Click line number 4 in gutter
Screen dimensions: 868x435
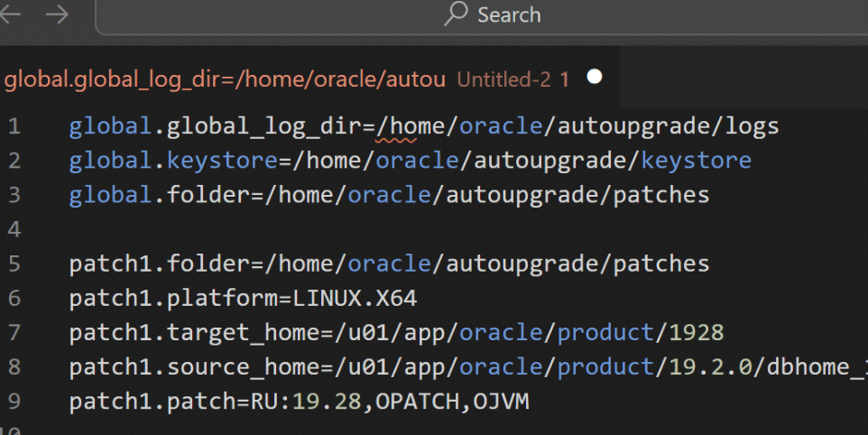pos(14,229)
